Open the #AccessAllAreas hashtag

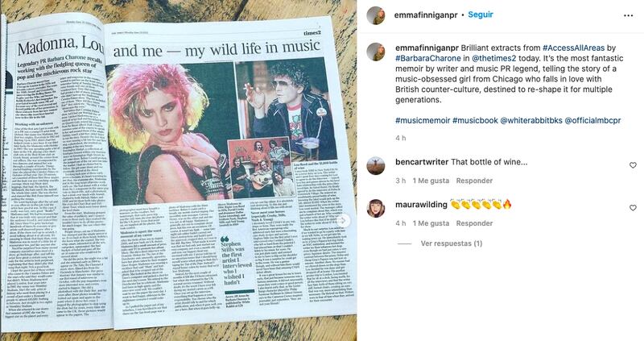coord(573,48)
